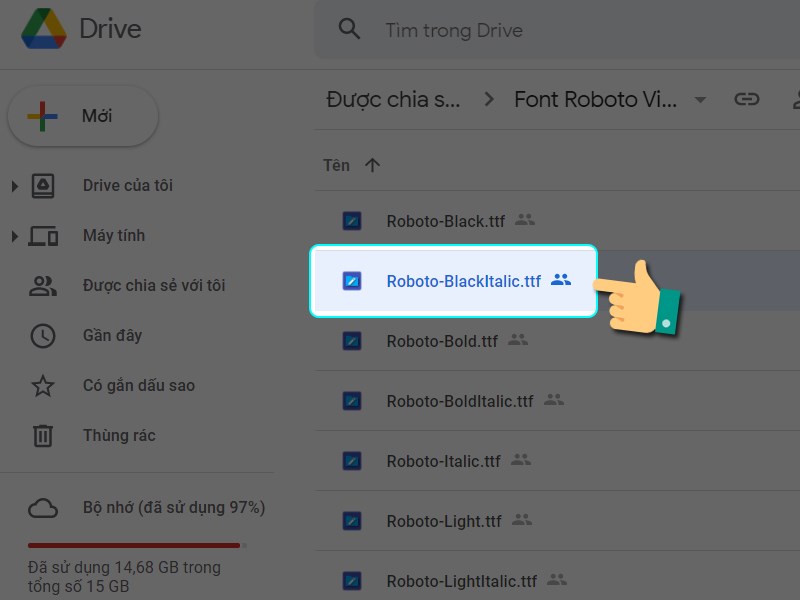The width and height of the screenshot is (800, 600).
Task: Click the storage cloud icon
Action: click(43, 508)
